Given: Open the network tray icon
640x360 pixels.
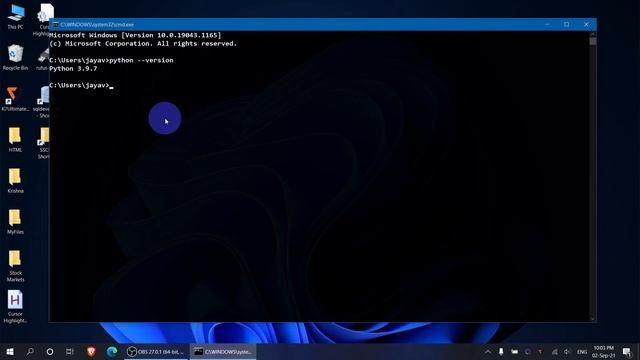Looking at the screenshot, I should (x=554, y=351).
